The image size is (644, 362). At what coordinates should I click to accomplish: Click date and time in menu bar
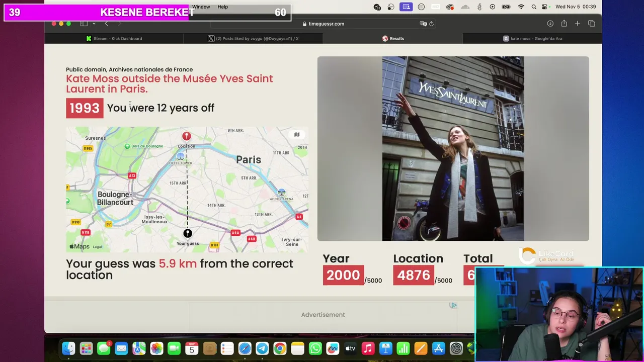point(576,7)
